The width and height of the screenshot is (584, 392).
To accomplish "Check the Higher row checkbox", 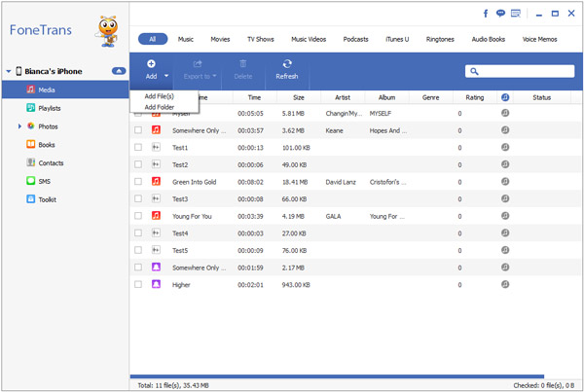I will tap(138, 284).
